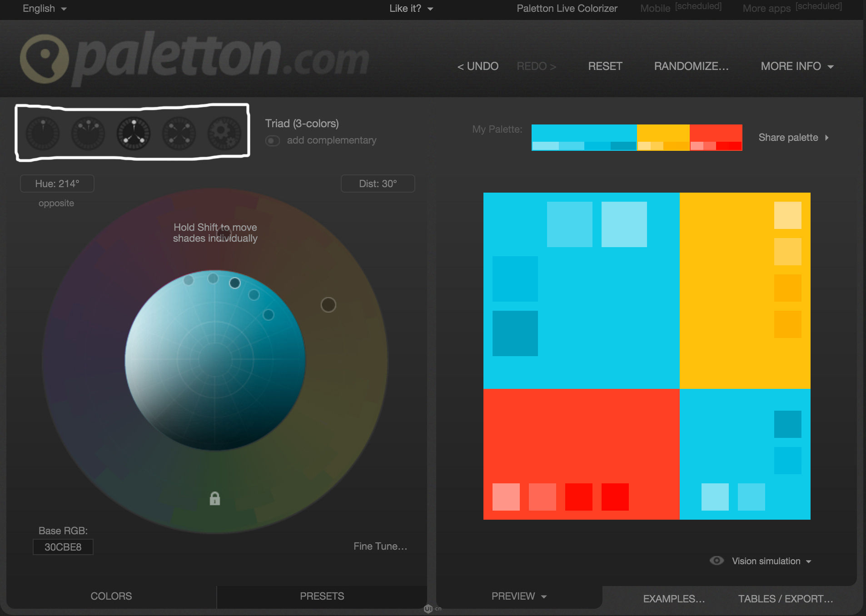Switch to the PRESETS tab

tap(322, 596)
